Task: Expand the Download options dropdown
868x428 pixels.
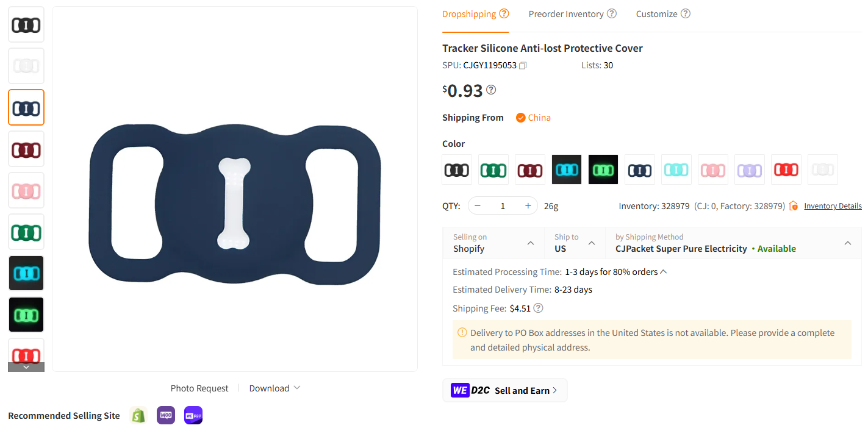Action: coord(274,388)
